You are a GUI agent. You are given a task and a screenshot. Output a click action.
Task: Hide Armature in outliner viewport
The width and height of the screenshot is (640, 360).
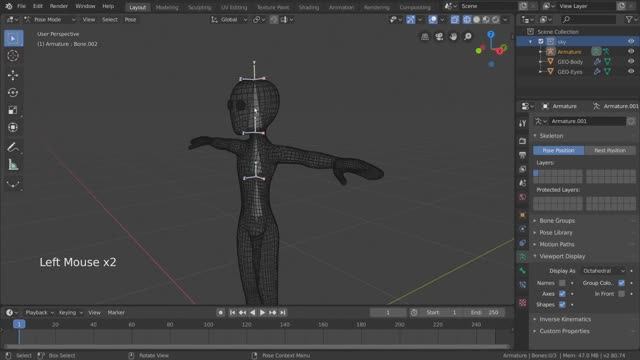pyautogui.click(x=631, y=51)
